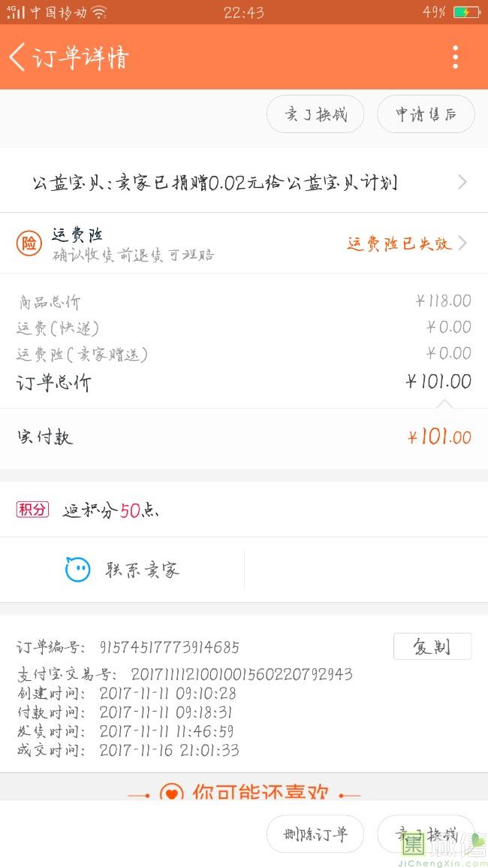Tap the small arrow under order total
Viewport: 488px width, 868px height.
[x=444, y=404]
